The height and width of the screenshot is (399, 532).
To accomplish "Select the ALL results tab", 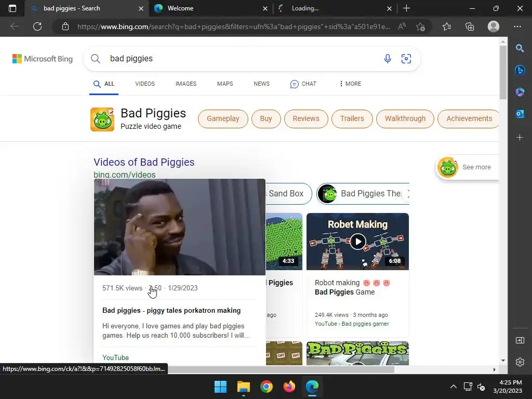I will 104,84.
